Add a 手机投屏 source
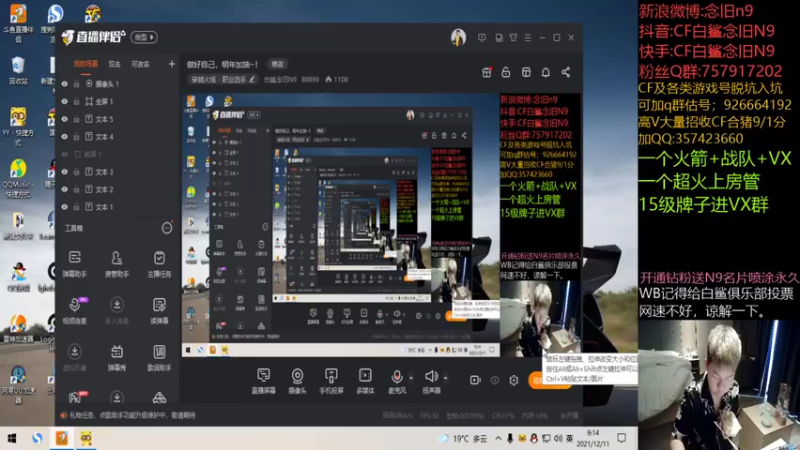 coord(331,381)
